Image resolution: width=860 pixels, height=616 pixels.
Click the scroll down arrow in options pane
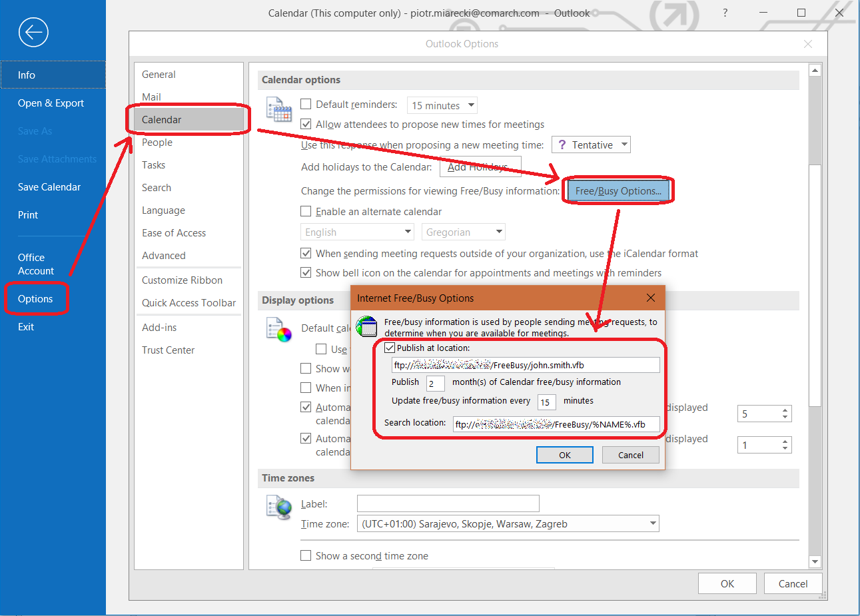click(x=815, y=561)
